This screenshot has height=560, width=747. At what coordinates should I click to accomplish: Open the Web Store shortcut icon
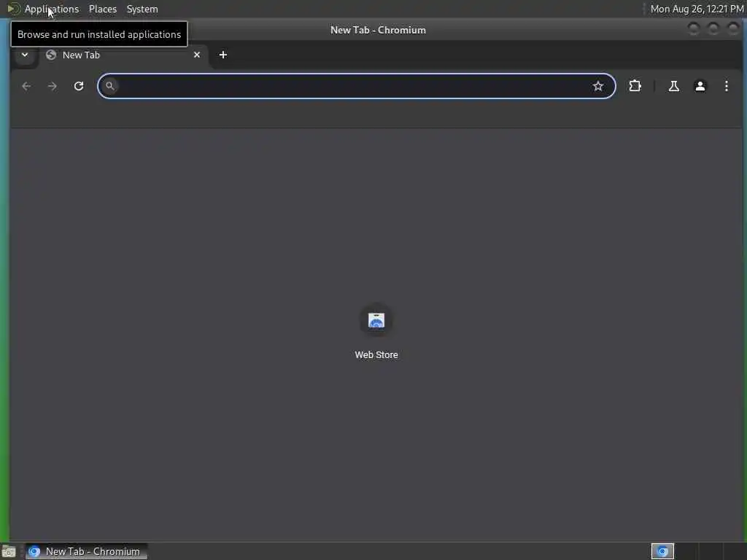coord(376,321)
